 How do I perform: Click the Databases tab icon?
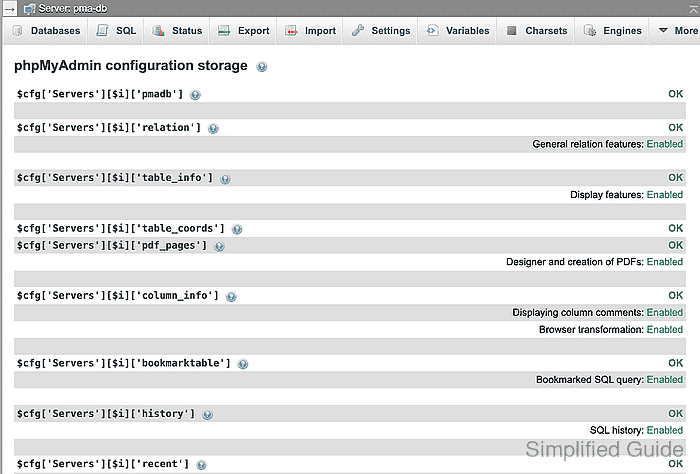tap(17, 31)
